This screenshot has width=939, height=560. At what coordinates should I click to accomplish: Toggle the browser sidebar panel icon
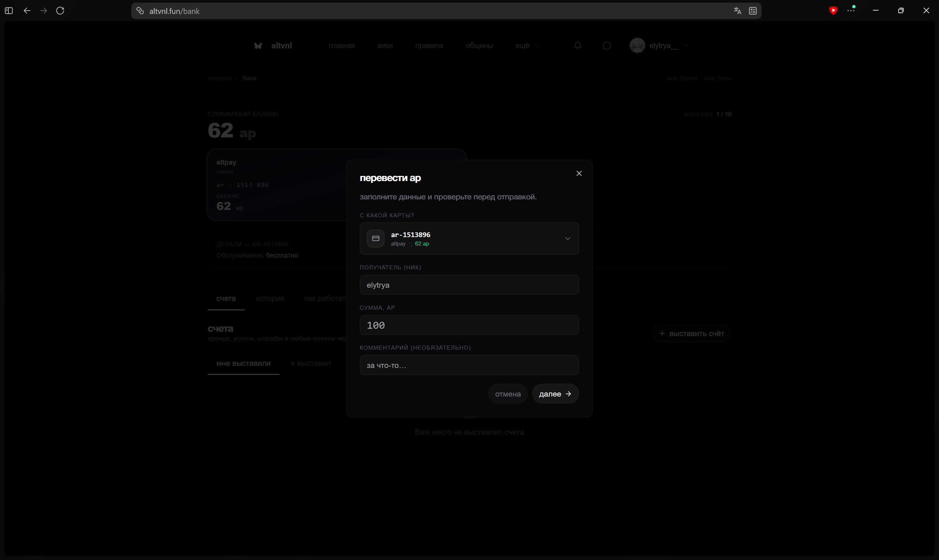(x=9, y=11)
